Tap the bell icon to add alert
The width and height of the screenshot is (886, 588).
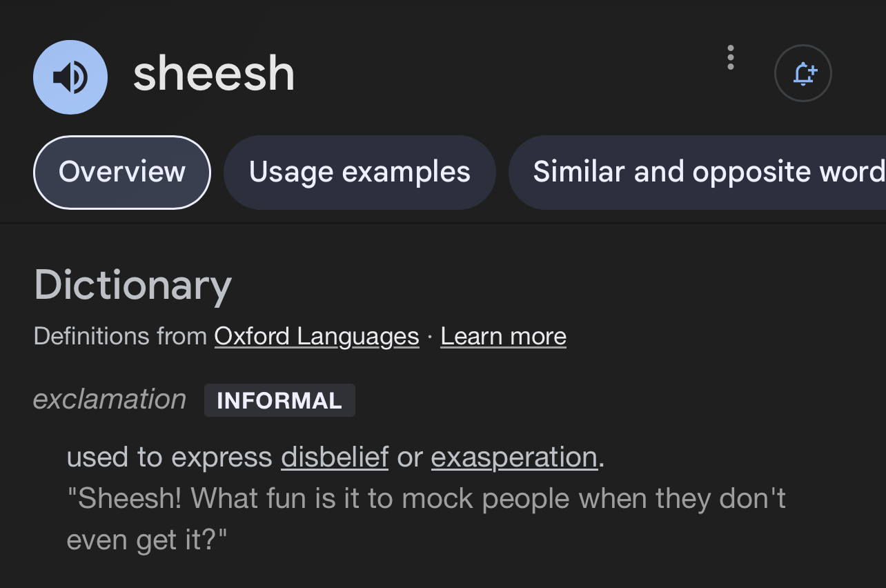pyautogui.click(x=803, y=73)
